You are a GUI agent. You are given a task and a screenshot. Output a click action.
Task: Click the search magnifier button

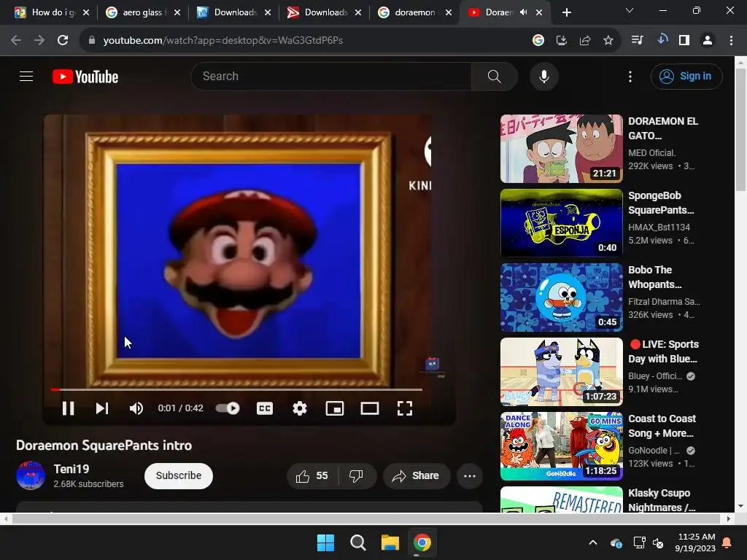click(494, 76)
